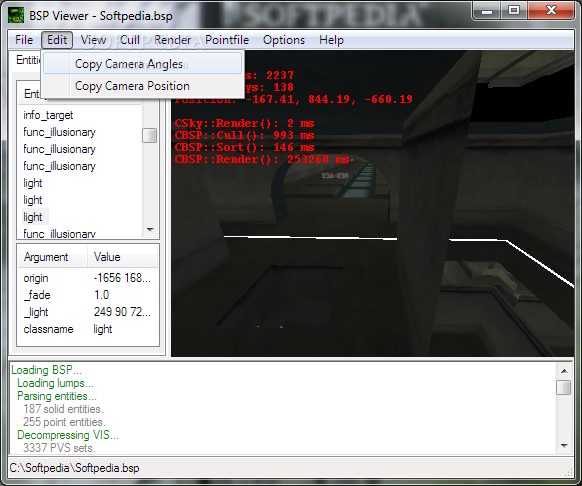Choose Copy Camera Position

(143, 86)
